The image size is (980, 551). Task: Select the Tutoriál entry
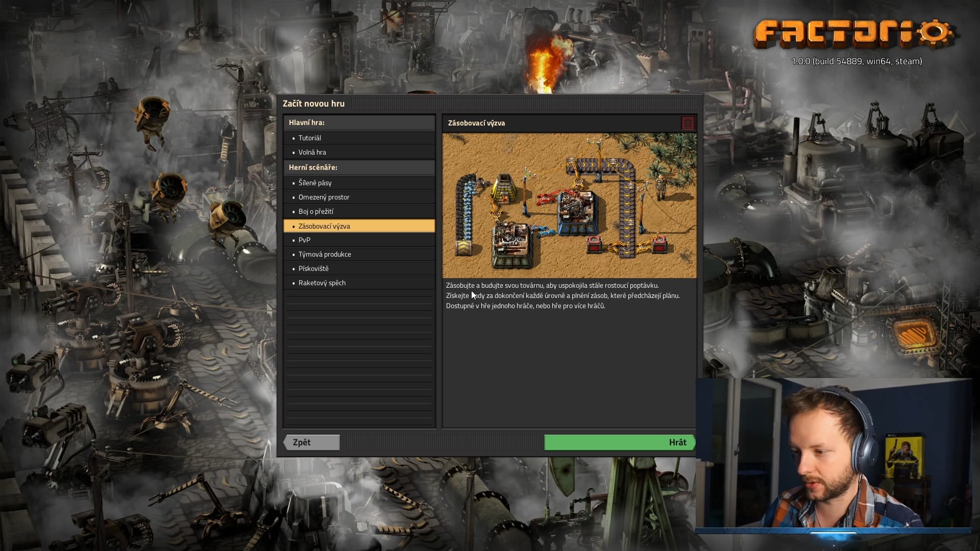[x=359, y=138]
